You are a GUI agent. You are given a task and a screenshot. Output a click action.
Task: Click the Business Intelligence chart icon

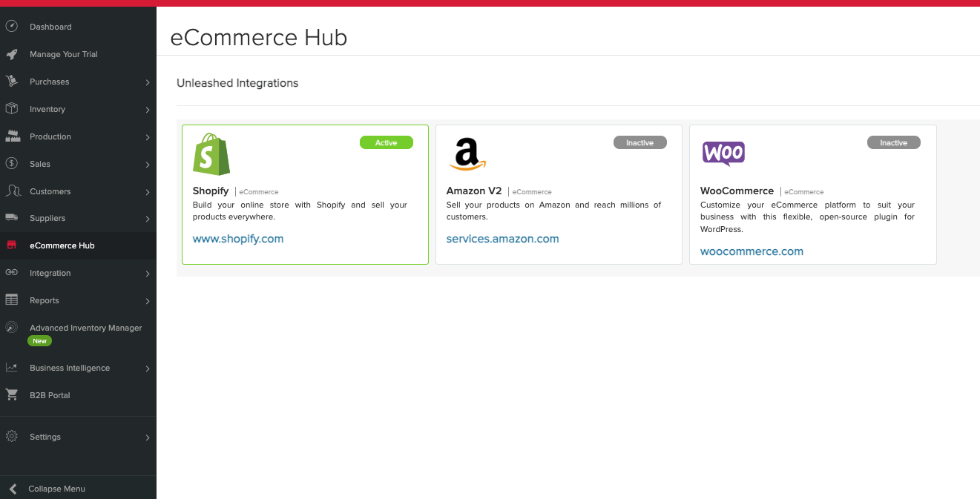coord(11,368)
